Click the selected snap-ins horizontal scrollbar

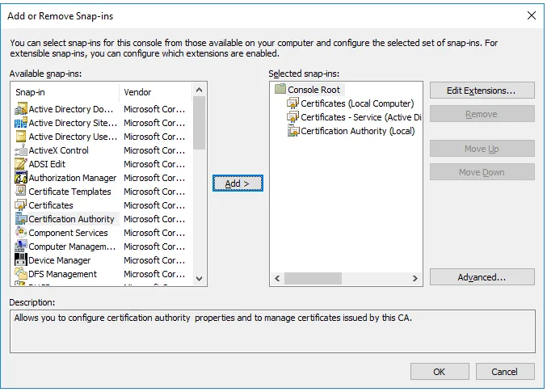(x=323, y=279)
